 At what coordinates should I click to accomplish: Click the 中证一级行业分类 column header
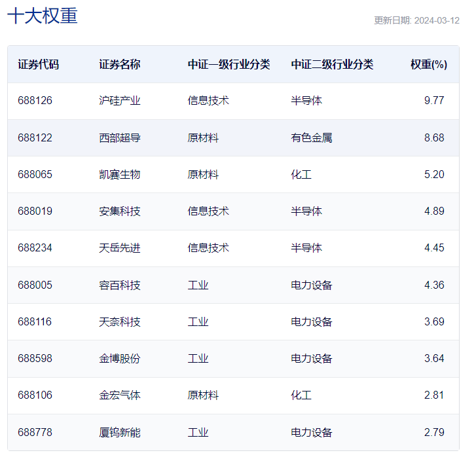click(229, 64)
